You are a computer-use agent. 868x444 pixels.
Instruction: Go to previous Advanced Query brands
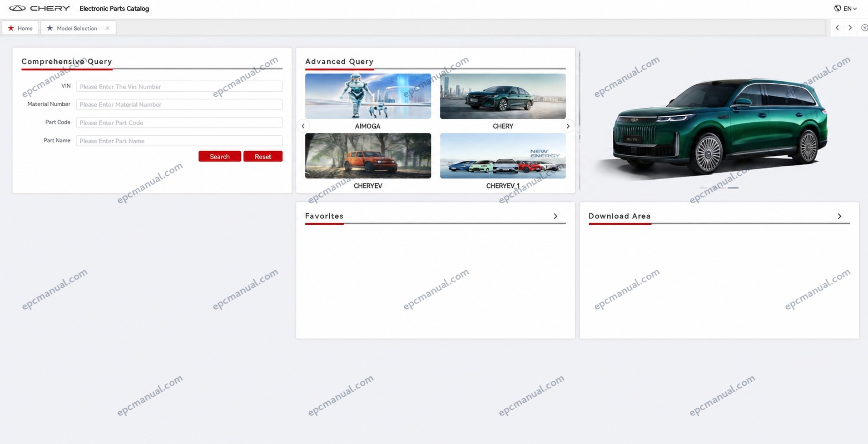point(303,126)
